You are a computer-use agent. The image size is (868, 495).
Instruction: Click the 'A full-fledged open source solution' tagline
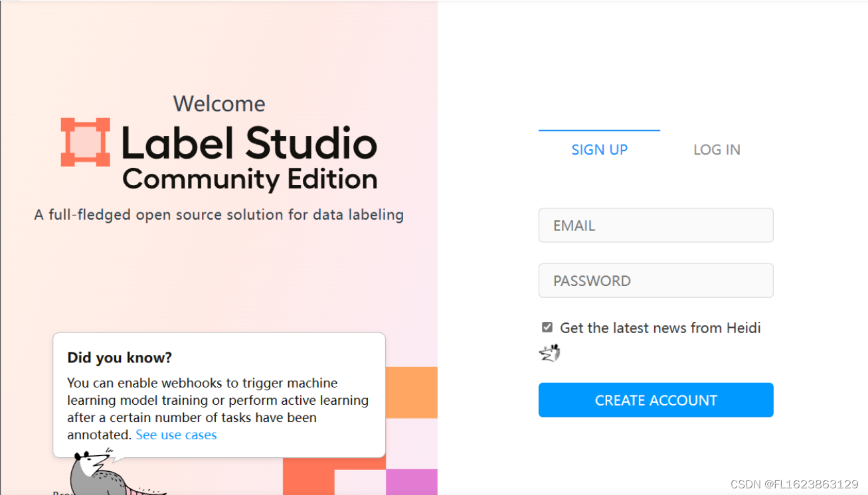(219, 215)
